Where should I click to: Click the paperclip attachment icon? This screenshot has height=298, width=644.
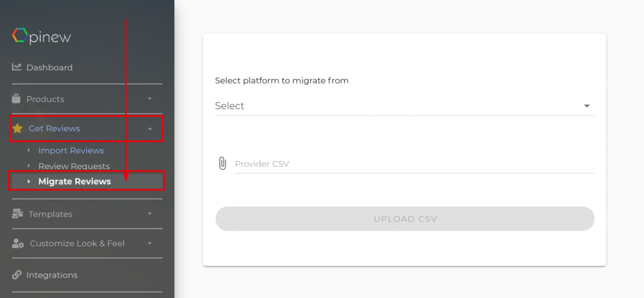pos(222,163)
